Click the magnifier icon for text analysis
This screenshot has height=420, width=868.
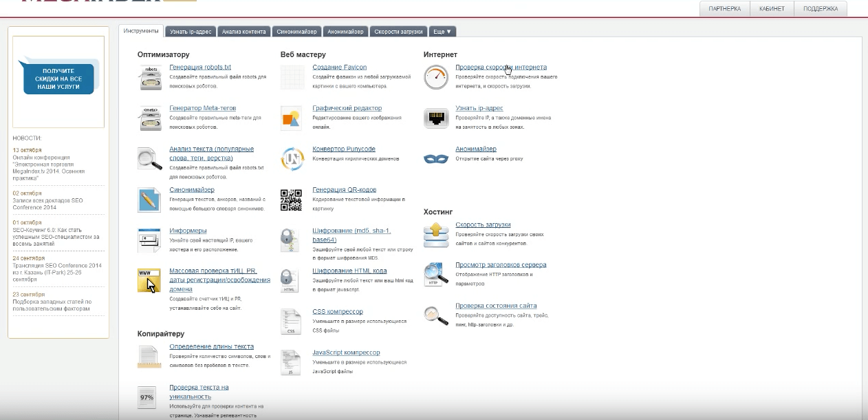point(149,159)
